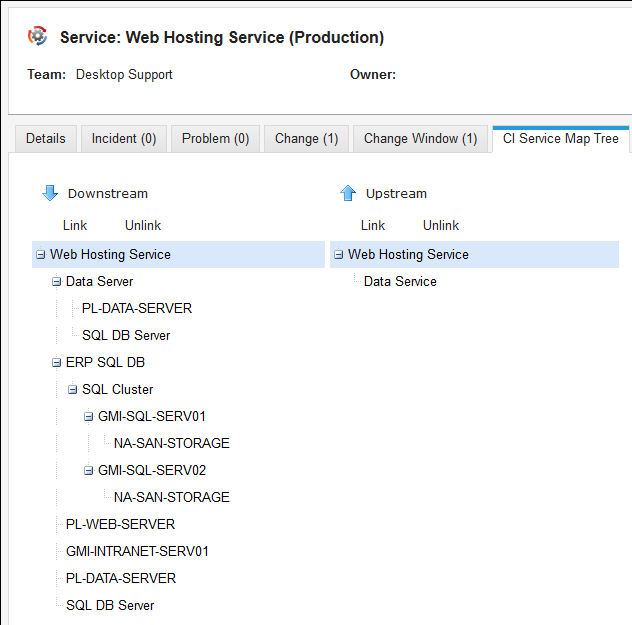Collapse the ERP SQL DB node

57,363
